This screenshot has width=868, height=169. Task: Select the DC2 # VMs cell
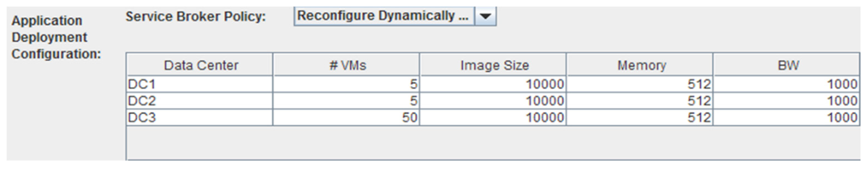click(346, 101)
